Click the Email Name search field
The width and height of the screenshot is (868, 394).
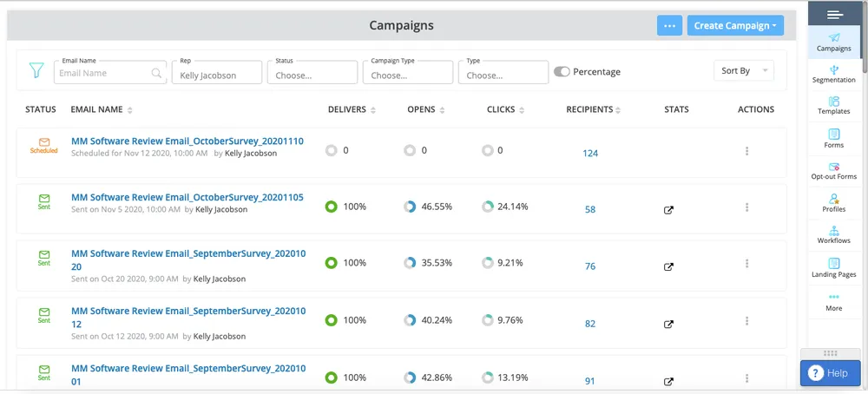coord(104,74)
